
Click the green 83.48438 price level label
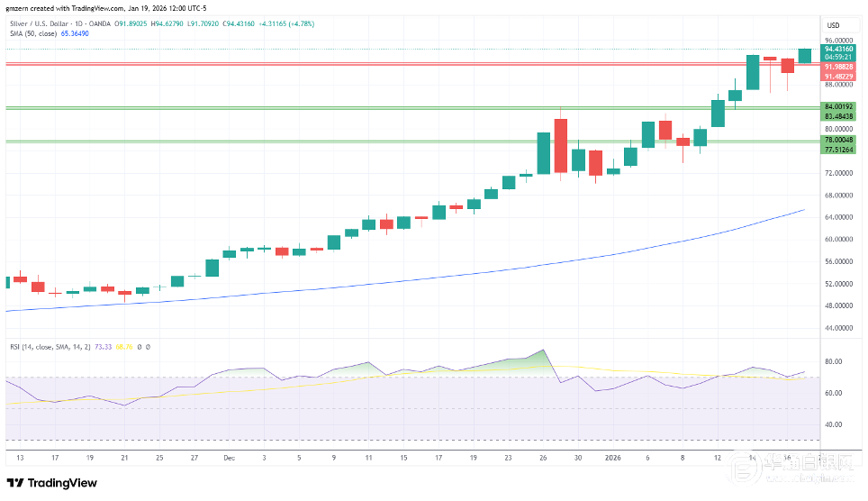coord(839,115)
